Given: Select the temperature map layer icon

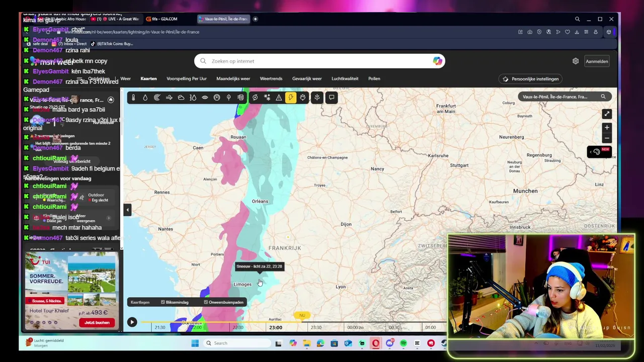Looking at the screenshot, I should 133,98.
